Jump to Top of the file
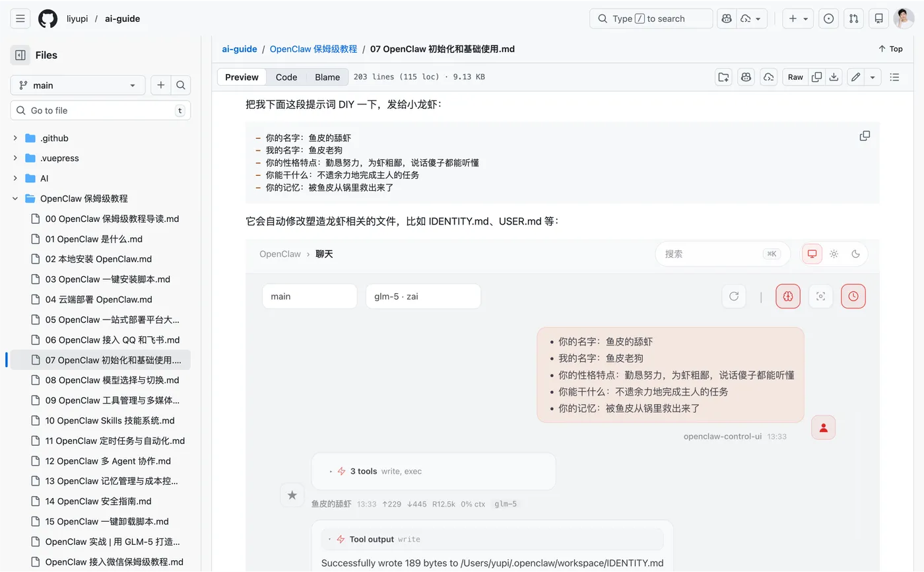Viewport: 924px width, 572px height. pyautogui.click(x=890, y=49)
